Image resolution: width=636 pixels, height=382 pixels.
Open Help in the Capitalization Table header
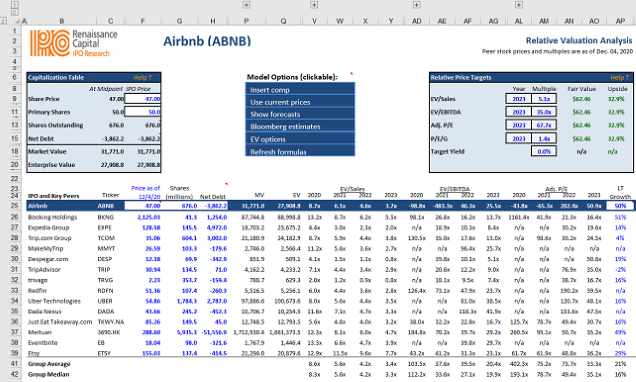[x=142, y=77]
